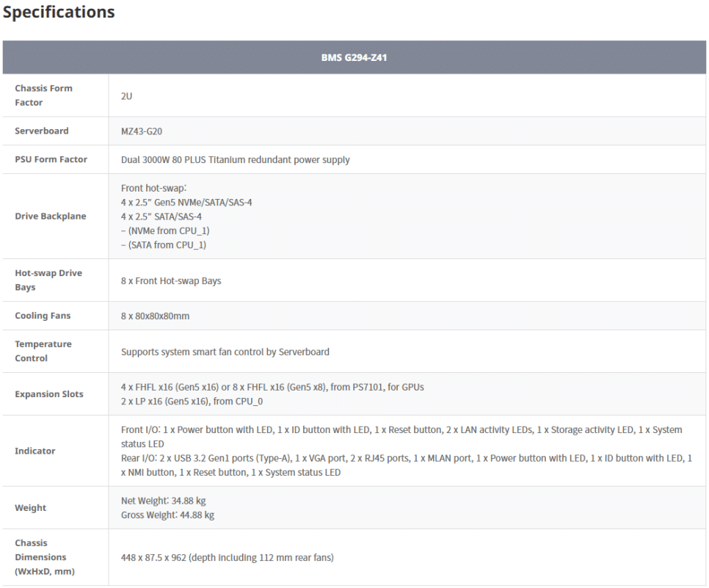Select the Net Weight 34.88 kg line

pyautogui.click(x=163, y=501)
